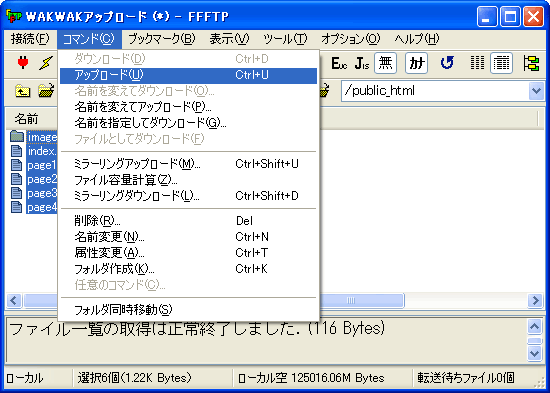
Task: Choose ミラーリングアップロード(M)
Action: tap(188, 164)
